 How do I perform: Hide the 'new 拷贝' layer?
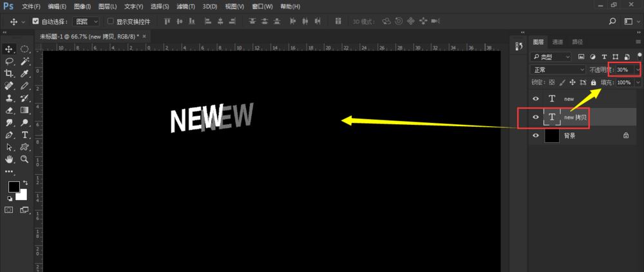(535, 117)
